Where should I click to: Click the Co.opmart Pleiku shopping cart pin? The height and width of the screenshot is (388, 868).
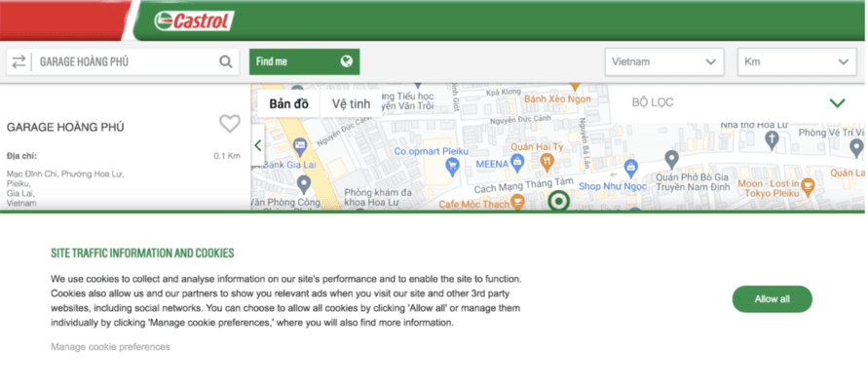(x=453, y=167)
